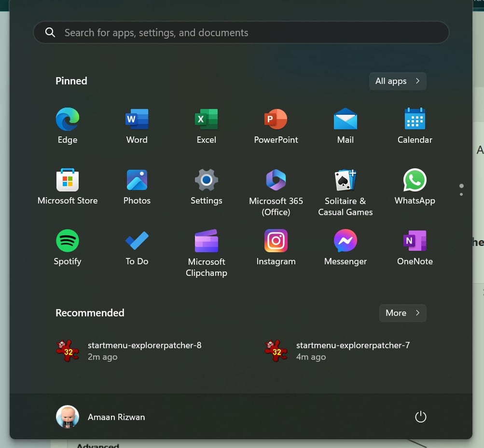This screenshot has width=484, height=448.
Task: Expand the All apps list
Action: [x=397, y=81]
